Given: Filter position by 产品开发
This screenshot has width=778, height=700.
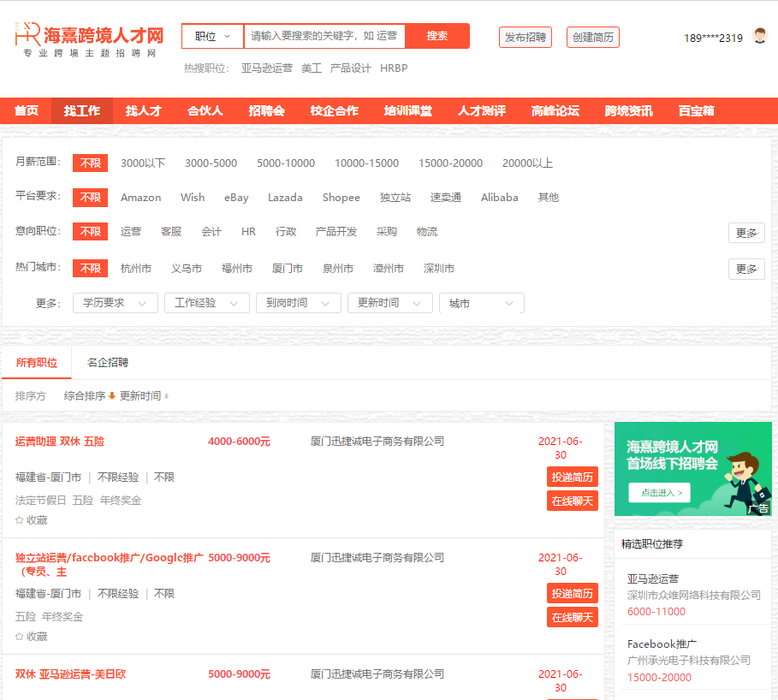Looking at the screenshot, I should [336, 231].
